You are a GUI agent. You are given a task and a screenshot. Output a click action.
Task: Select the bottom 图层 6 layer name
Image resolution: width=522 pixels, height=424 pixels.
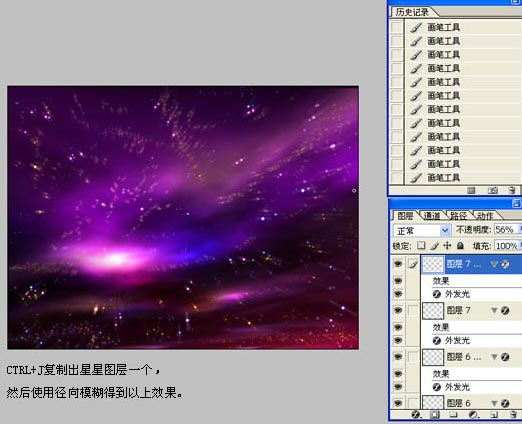tap(458, 403)
